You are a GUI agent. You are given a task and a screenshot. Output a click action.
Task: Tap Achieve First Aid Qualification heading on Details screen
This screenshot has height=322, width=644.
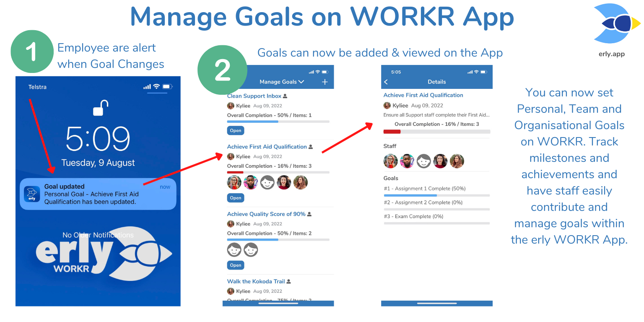click(423, 95)
